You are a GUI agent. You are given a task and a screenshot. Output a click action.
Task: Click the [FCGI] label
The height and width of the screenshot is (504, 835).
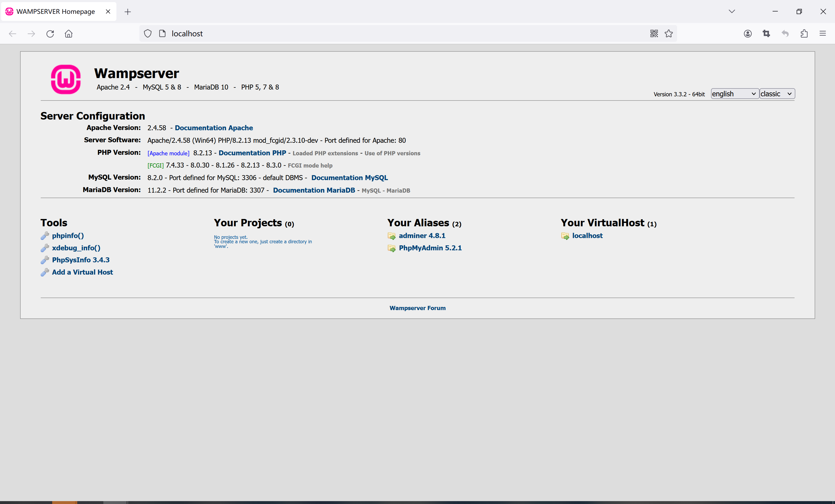pos(156,165)
